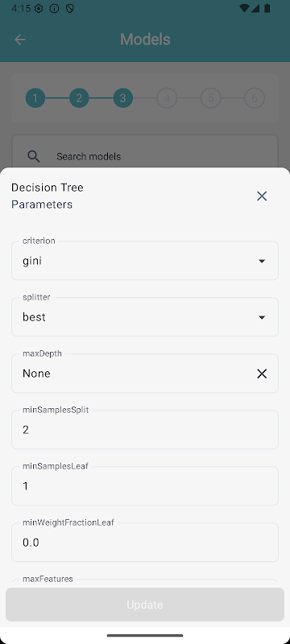The image size is (290, 644).
Task: Choose step 5 in the stepper
Action: tap(211, 98)
